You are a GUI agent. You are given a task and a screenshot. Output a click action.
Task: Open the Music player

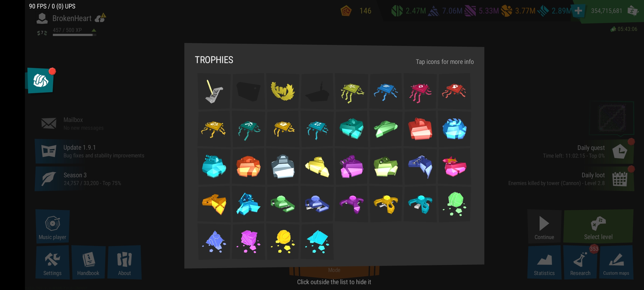pyautogui.click(x=52, y=226)
